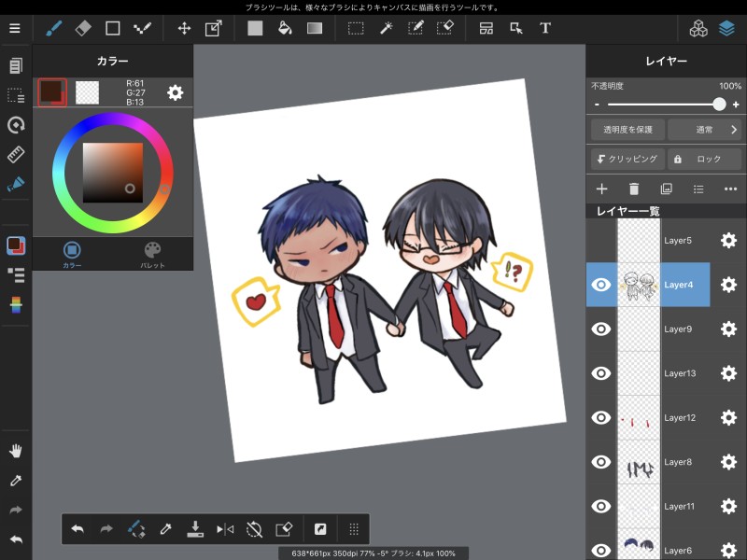Image resolution: width=747 pixels, height=560 pixels.
Task: Toggle visibility of Layer4
Action: (600, 285)
